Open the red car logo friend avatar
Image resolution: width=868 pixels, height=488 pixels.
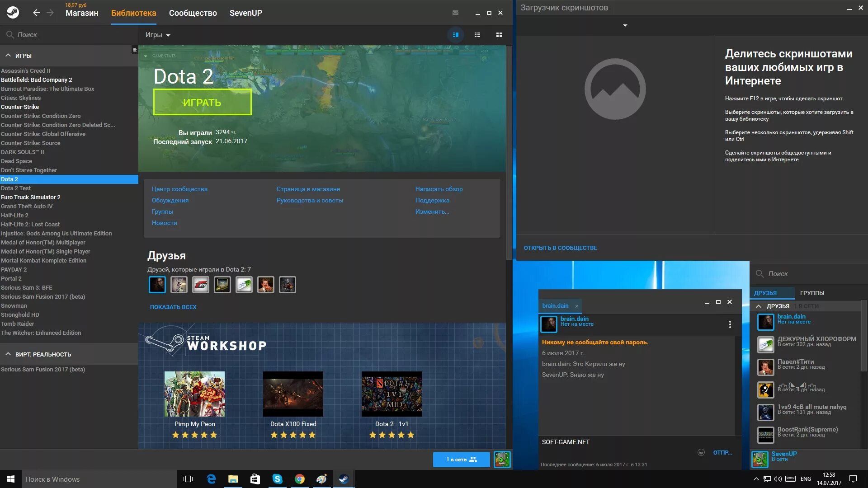(201, 285)
